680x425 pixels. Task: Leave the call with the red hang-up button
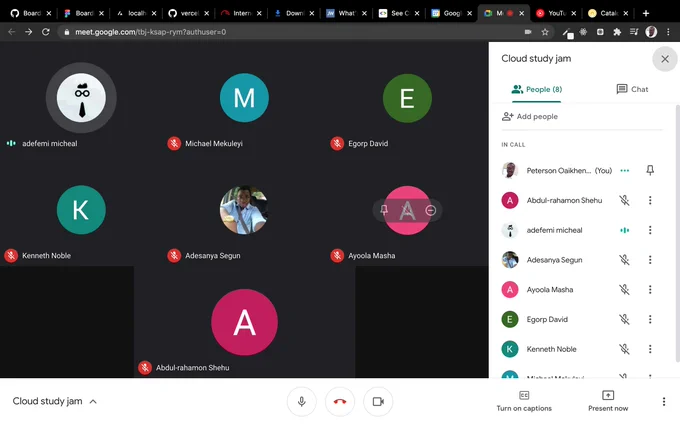(340, 402)
